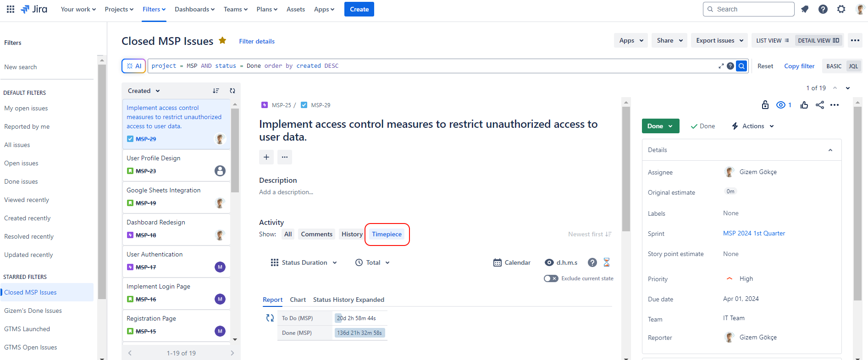Click the hourglass icon in Timepiece

coord(607,262)
